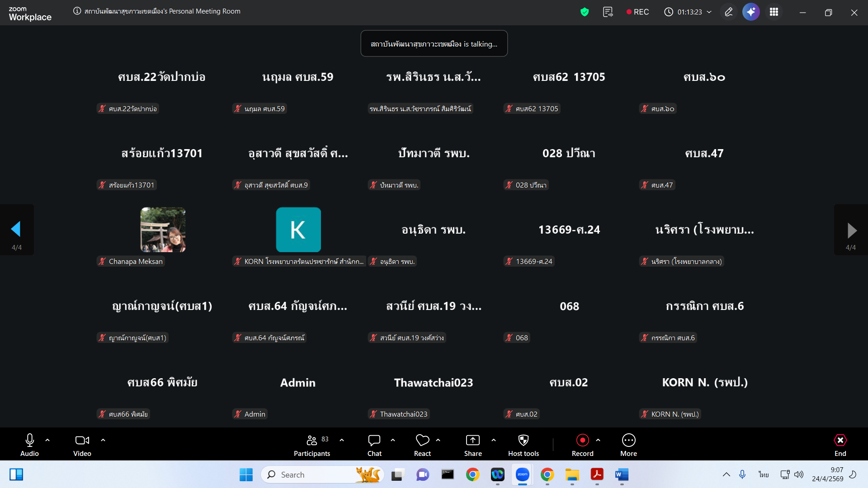Expand the meeting timer dropdown arrow
Image resolution: width=868 pixels, height=488 pixels.
point(709,12)
